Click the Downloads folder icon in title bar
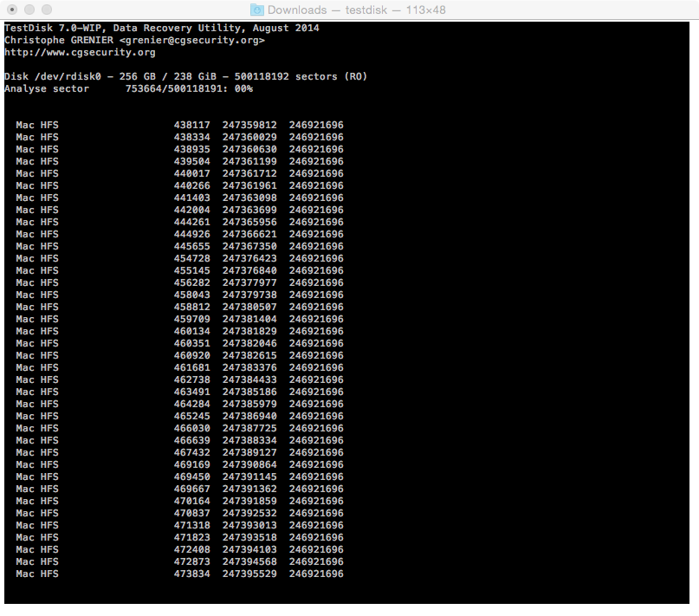This screenshot has height=616, width=699. tap(256, 10)
